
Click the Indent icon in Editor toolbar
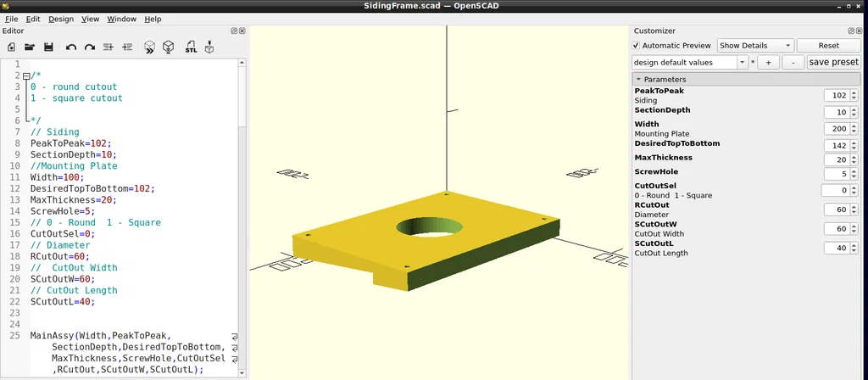(127, 47)
